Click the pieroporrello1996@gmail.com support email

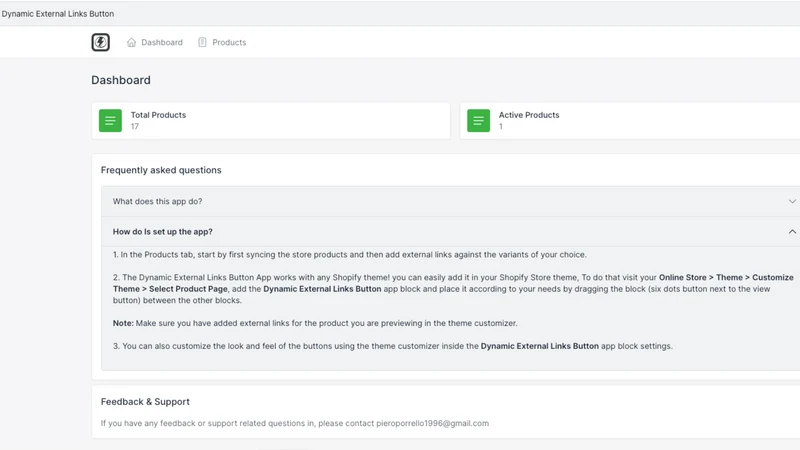pos(433,423)
